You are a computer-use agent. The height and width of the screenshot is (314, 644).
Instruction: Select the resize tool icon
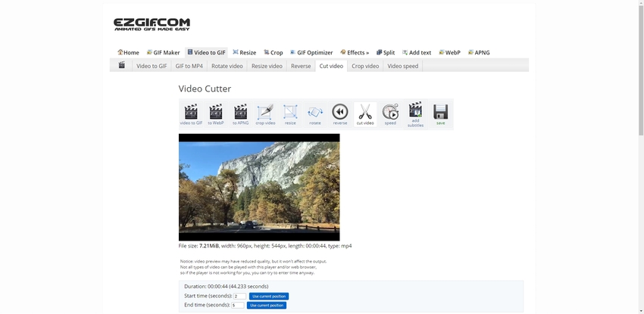point(290,113)
